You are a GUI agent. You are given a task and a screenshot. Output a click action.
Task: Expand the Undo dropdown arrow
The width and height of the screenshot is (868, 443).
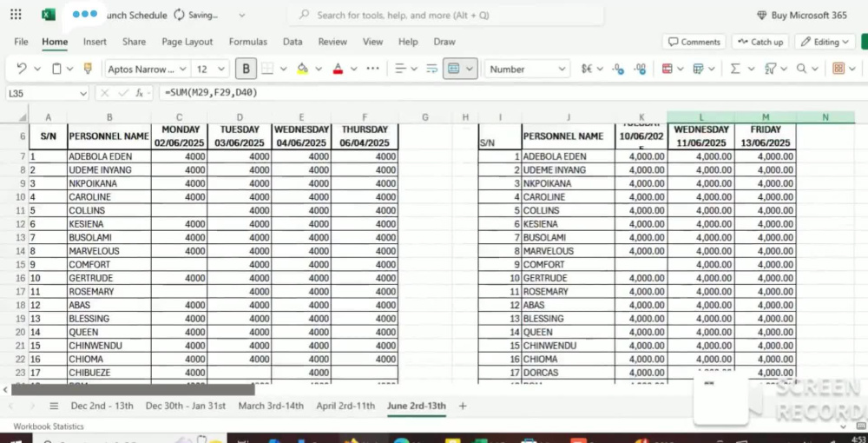click(37, 69)
